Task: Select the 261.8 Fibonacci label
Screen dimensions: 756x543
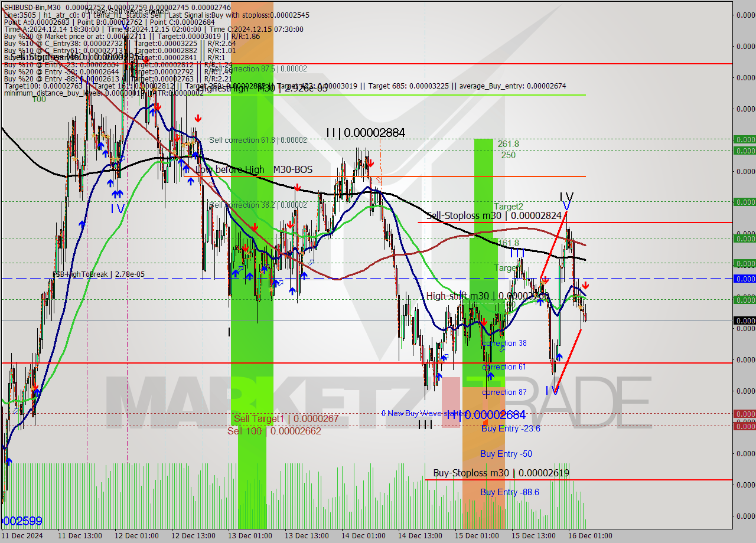Action: tap(508, 144)
